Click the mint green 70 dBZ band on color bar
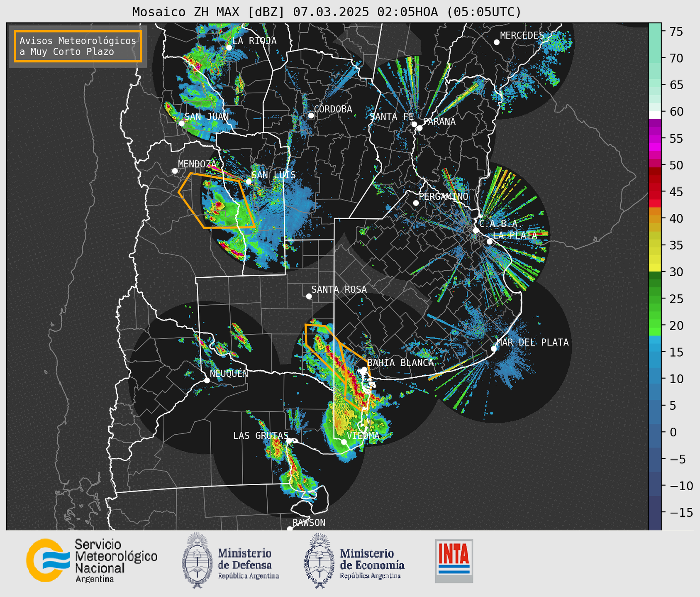This screenshot has height=597, width=700. 655,58
